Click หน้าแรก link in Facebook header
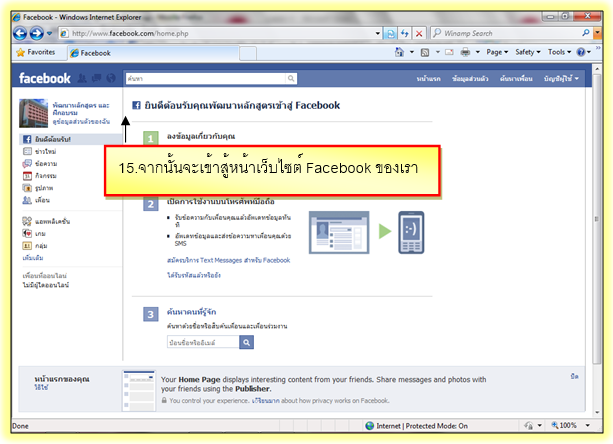This screenshot has height=444, width=613. [x=428, y=79]
